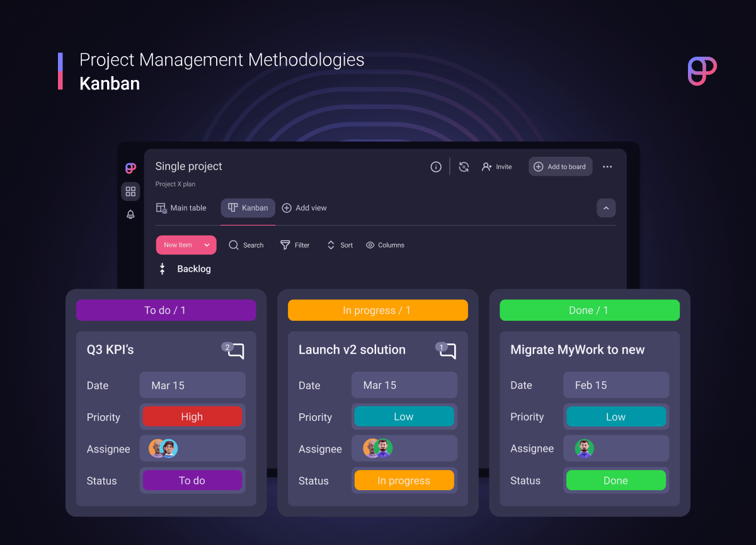Click the three-dot more options menu

click(x=607, y=167)
